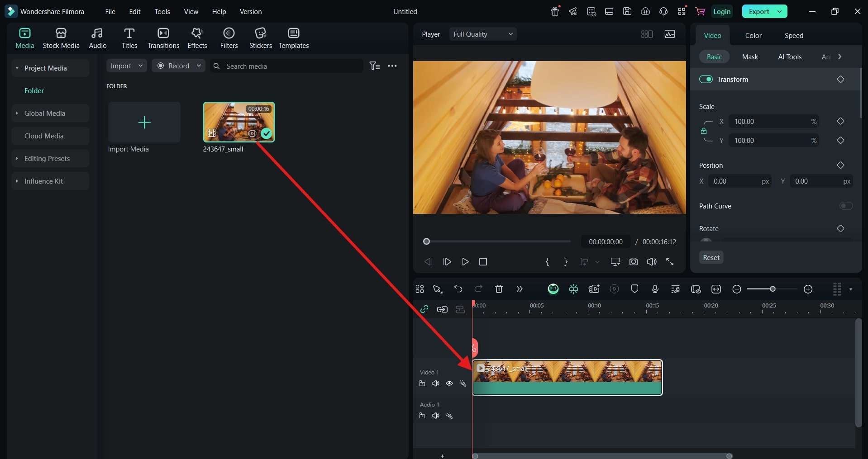Viewport: 868px width, 459px height.
Task: Click the timeline horizontal scrollbar
Action: (602, 456)
